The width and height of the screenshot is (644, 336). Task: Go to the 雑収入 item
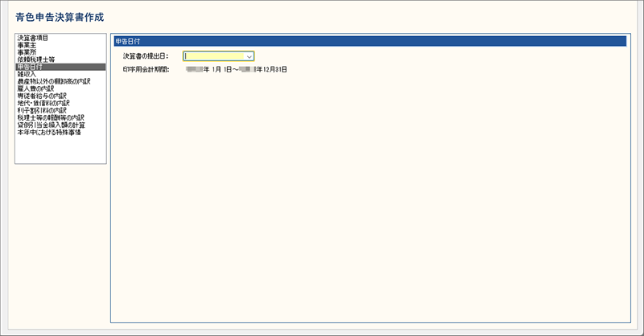coord(27,74)
